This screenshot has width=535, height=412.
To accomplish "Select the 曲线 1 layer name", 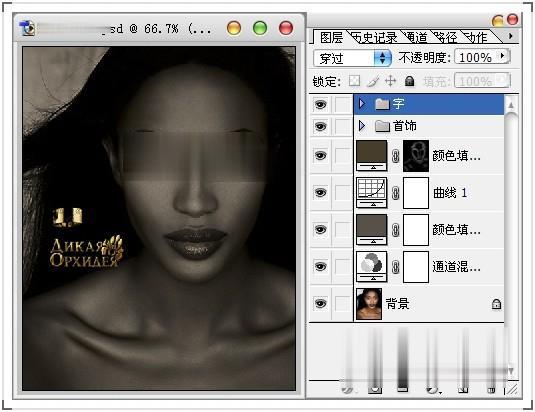I will pos(450,193).
